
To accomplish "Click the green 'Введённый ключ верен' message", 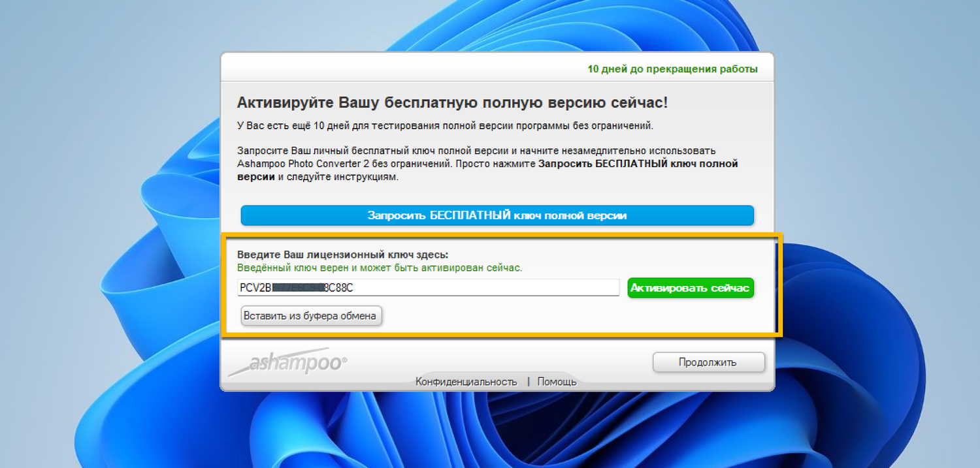I will 380,268.
